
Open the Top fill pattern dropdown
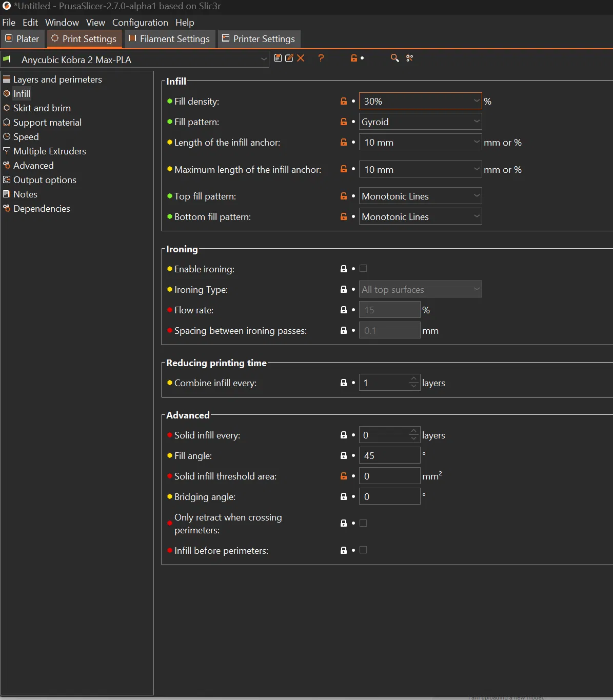coord(421,196)
